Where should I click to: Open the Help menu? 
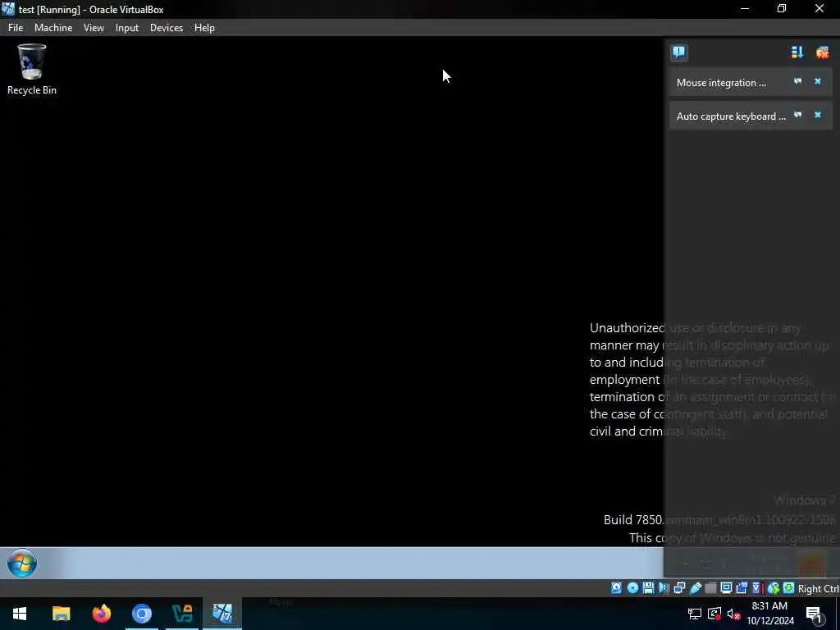204,28
